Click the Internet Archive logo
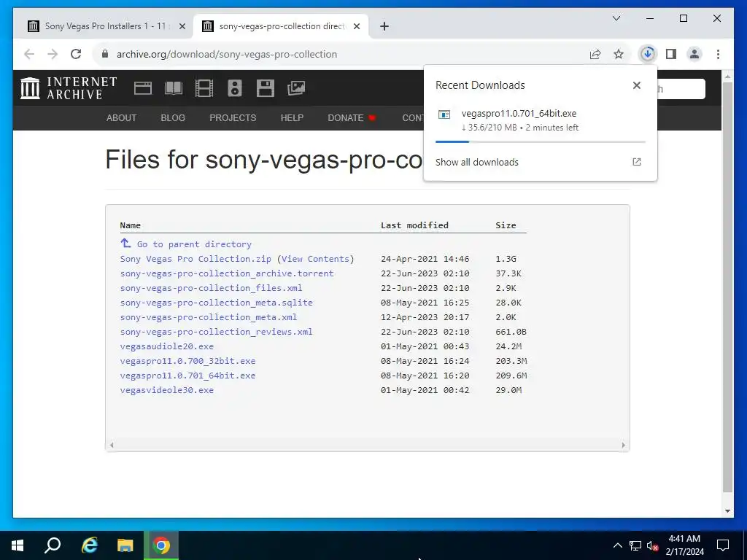The width and height of the screenshot is (747, 560). coord(69,88)
